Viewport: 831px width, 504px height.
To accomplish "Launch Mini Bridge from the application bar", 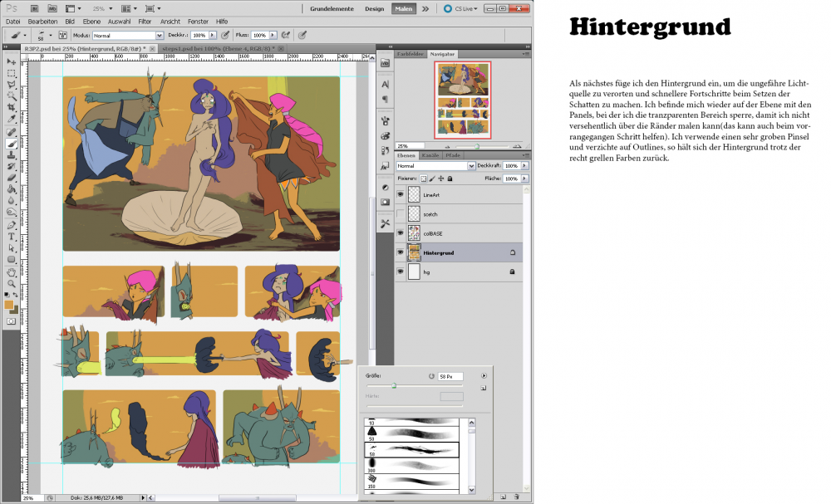I will click(x=52, y=8).
